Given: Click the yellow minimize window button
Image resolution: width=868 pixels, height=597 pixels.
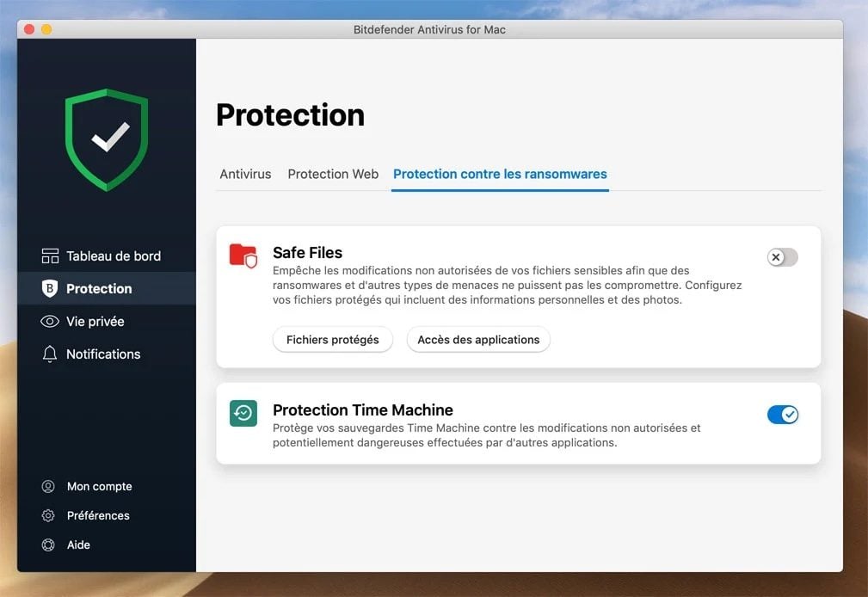Looking at the screenshot, I should [46, 29].
